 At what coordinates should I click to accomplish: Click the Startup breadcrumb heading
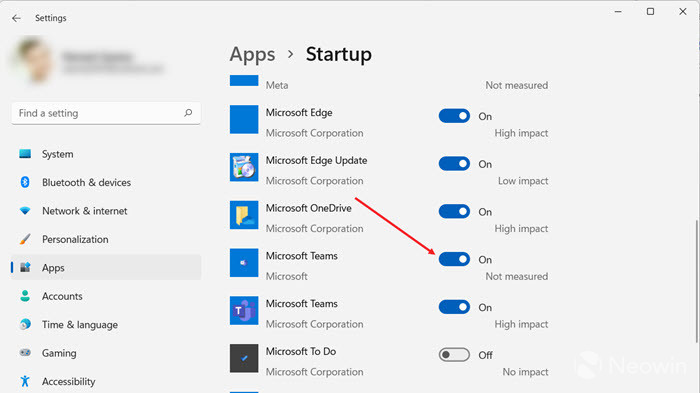point(338,54)
